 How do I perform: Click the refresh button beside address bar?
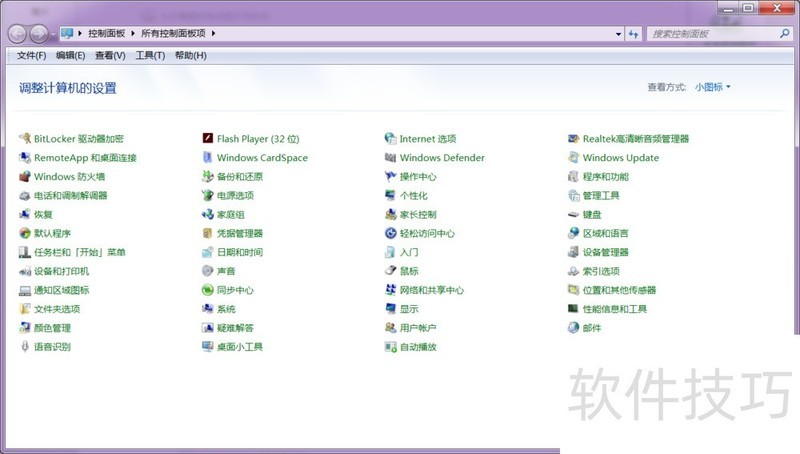[633, 34]
